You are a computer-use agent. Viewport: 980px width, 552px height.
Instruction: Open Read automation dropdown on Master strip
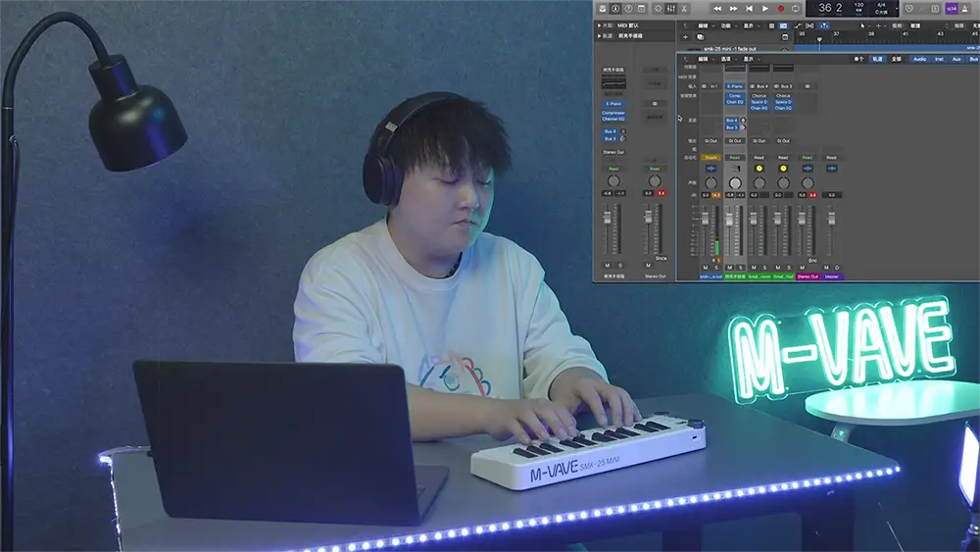(x=831, y=158)
